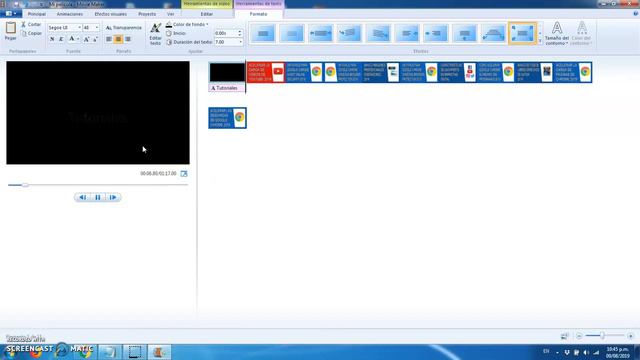640x360 pixels.
Task: Open the Proyecto tab
Action: click(x=147, y=14)
